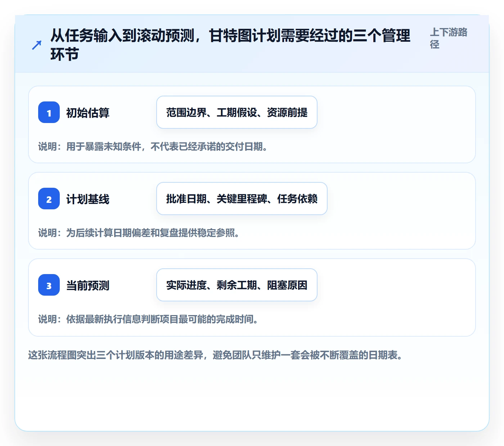Click the 上下游路径 label in header
This screenshot has width=504, height=446.
pyautogui.click(x=449, y=38)
